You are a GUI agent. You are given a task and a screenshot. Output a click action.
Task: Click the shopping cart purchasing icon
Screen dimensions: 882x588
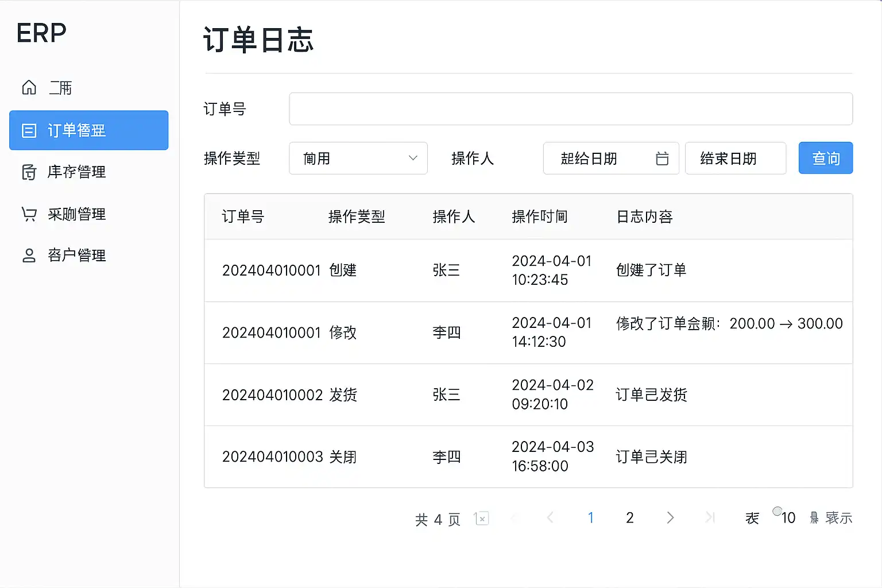tap(29, 214)
